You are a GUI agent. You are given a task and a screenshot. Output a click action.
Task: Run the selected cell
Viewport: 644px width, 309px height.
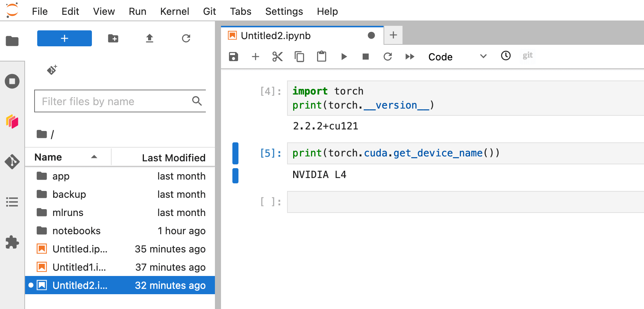(x=344, y=57)
